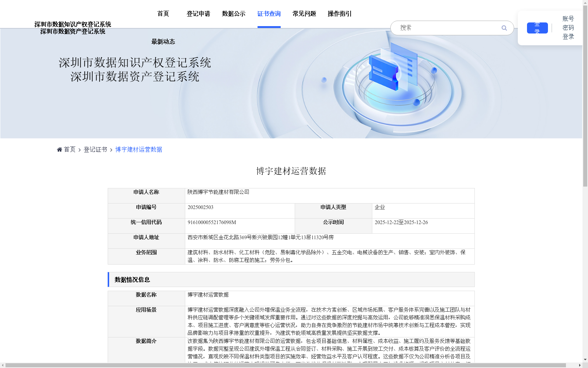
Task: Click the vertical scrollbar thumb
Action: [x=585, y=96]
